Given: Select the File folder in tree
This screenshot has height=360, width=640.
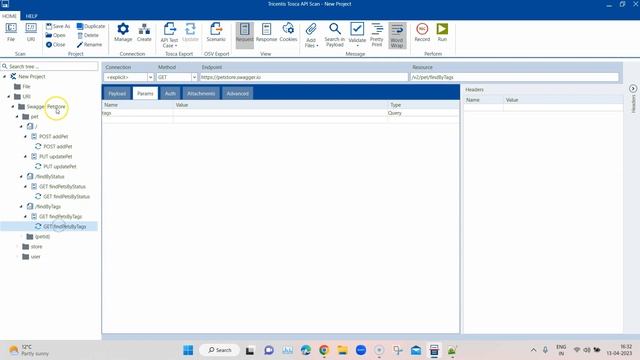Looking at the screenshot, I should coord(22,87).
